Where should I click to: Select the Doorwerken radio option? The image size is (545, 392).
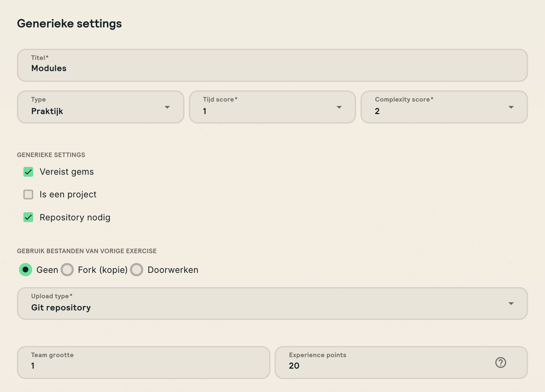pyautogui.click(x=137, y=270)
